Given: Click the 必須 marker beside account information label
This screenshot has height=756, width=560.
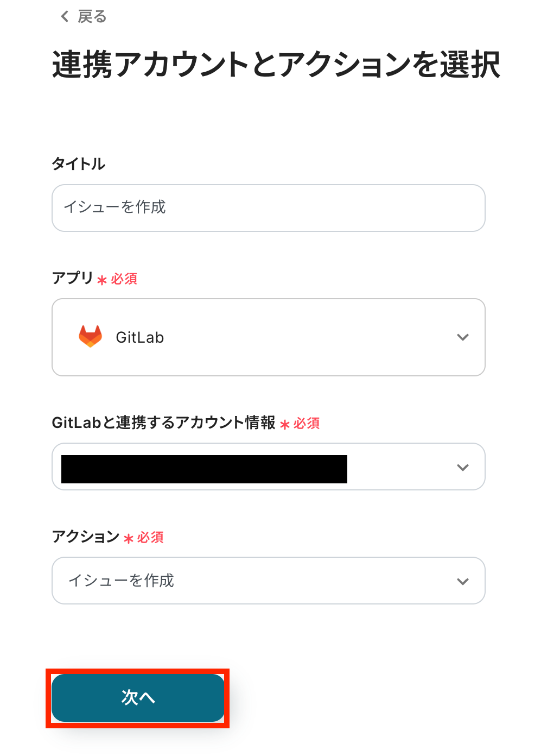Looking at the screenshot, I should click(x=307, y=423).
